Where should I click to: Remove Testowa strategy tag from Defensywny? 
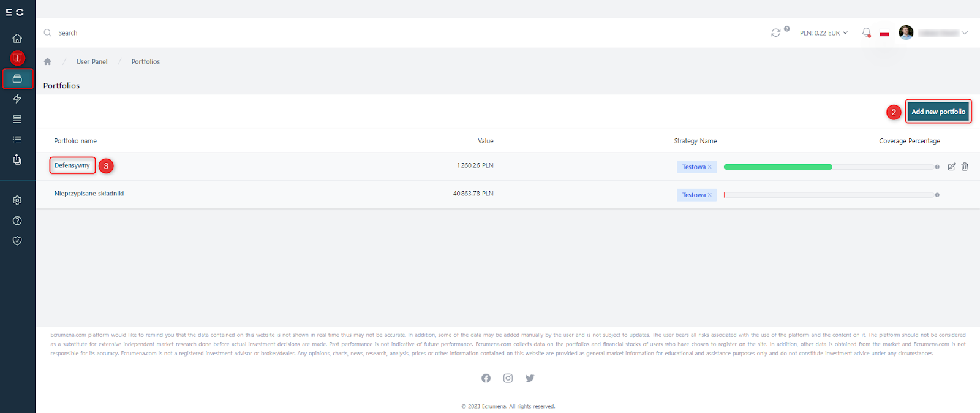point(710,167)
